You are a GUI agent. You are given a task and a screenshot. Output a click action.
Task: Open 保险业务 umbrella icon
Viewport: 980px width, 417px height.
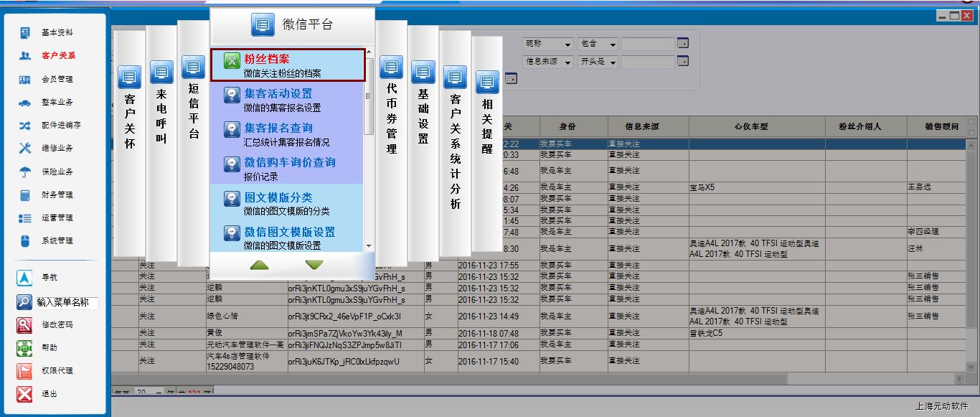pos(25,172)
